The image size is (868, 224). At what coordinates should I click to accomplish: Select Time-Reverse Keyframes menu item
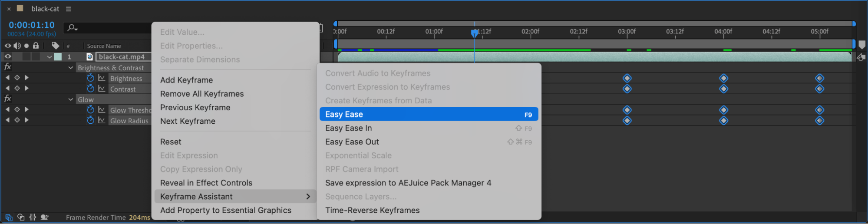(x=372, y=210)
